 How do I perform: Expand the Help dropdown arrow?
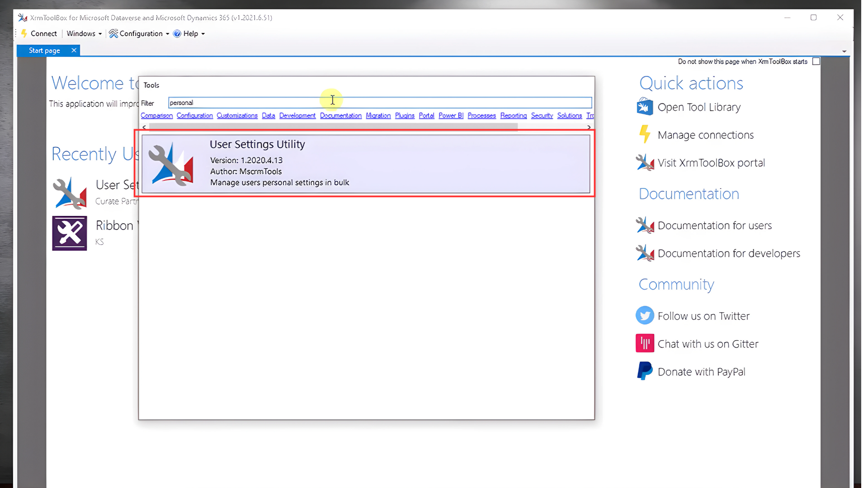pos(203,34)
